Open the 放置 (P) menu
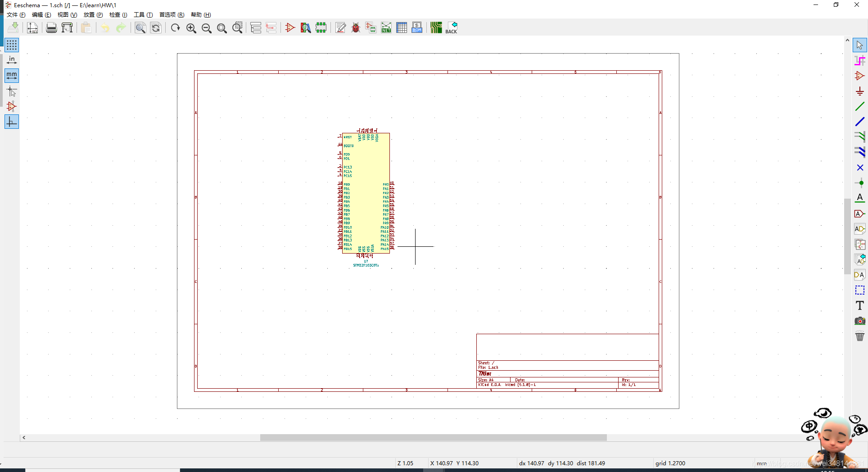The height and width of the screenshot is (472, 868). pos(93,15)
